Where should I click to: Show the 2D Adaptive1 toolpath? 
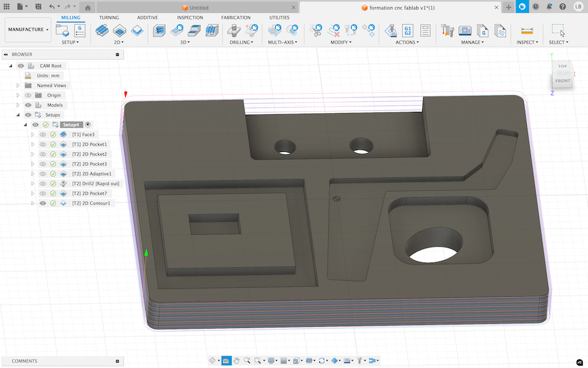click(x=43, y=174)
